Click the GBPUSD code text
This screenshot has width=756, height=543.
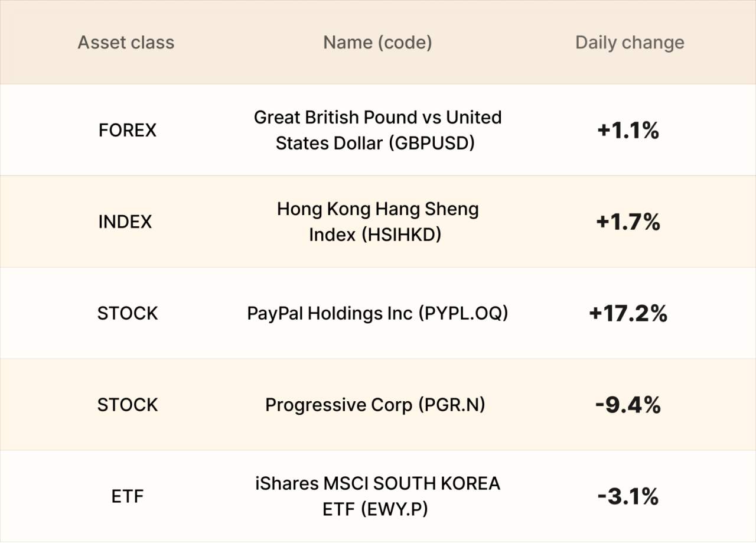click(x=432, y=144)
